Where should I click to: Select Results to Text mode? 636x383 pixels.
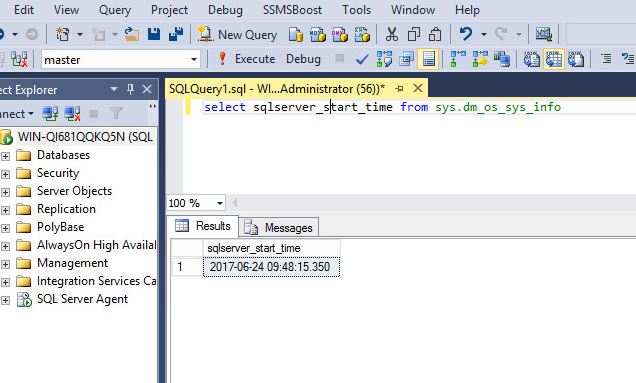pos(532,59)
